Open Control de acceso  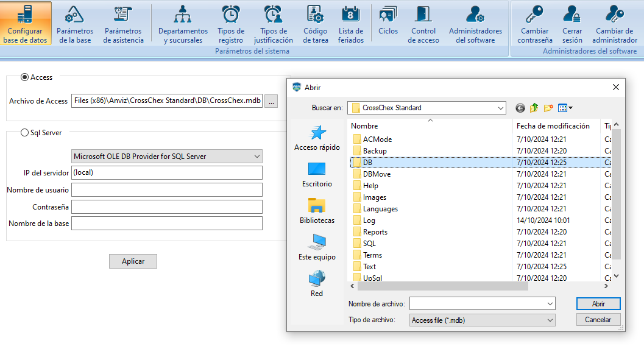[x=423, y=23]
